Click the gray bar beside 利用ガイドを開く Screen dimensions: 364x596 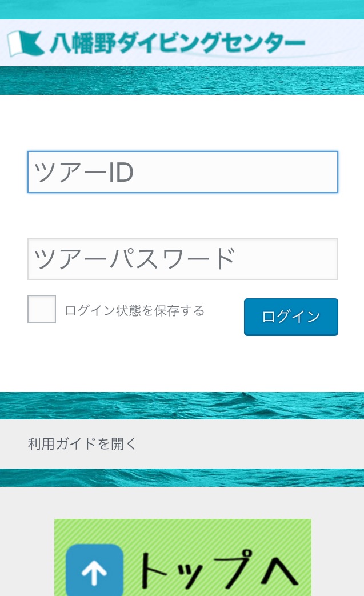(257, 444)
